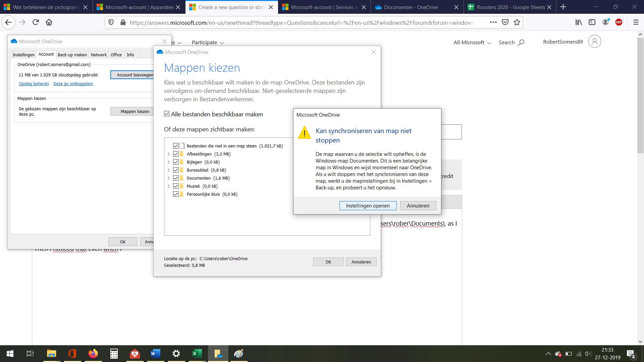Click the 'Mappen kiezen' button
The image size is (644, 362).
(132, 111)
